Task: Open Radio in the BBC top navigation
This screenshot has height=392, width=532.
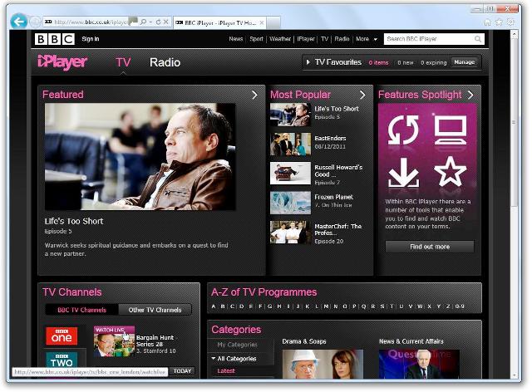Action: 342,39
